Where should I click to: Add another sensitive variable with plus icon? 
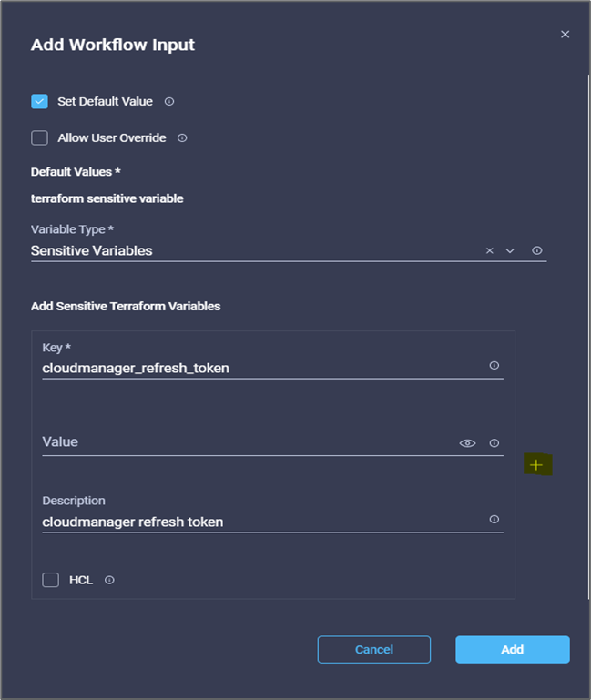(x=536, y=465)
